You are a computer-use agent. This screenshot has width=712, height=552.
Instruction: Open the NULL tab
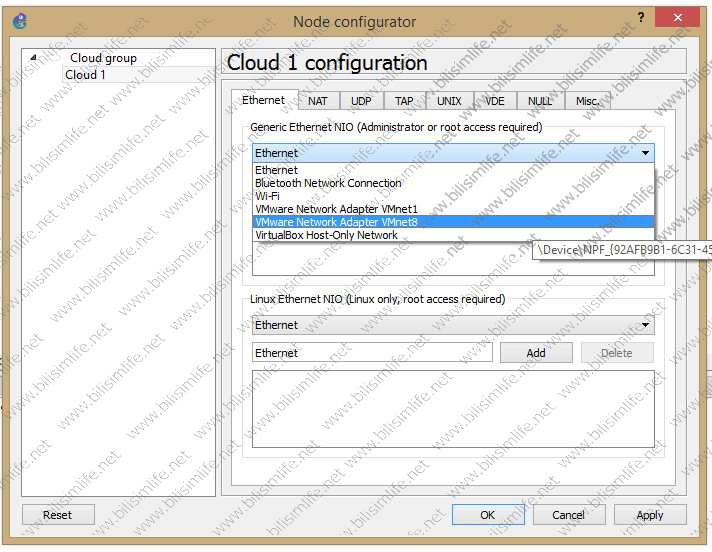539,101
